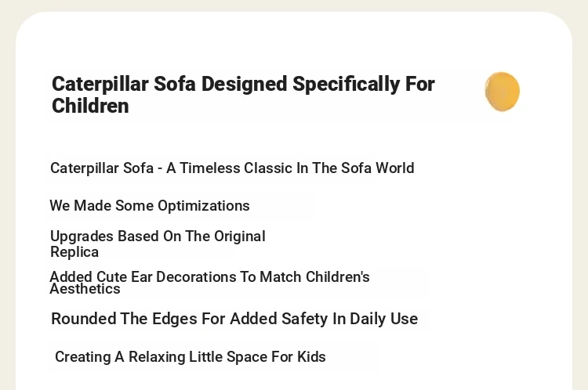Click 'Specifically For' in the bold heading
This screenshot has width=588, height=390.
[363, 84]
